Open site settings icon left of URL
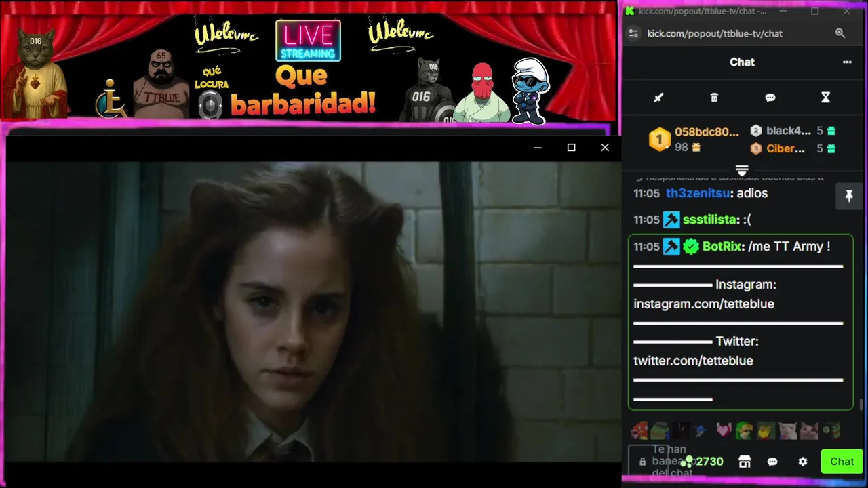868x488 pixels. pyautogui.click(x=633, y=33)
